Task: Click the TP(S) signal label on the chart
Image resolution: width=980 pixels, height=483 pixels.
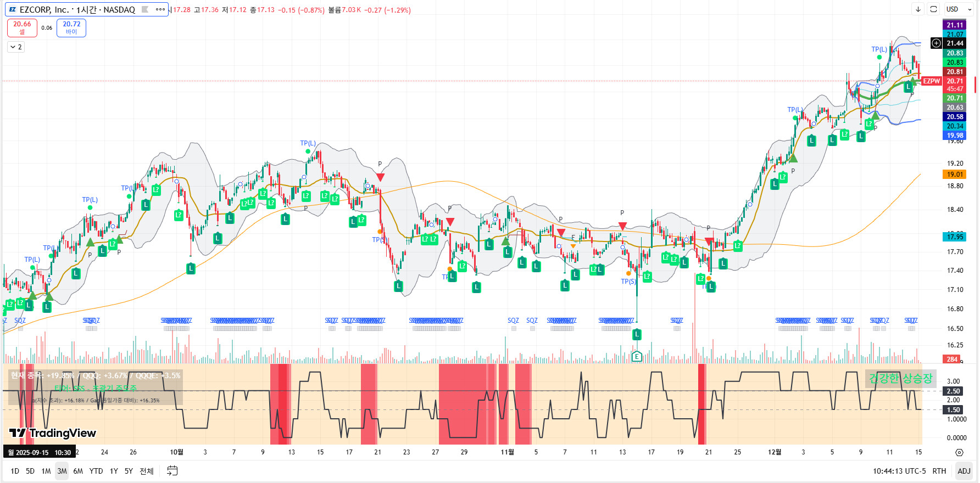Action: [628, 282]
